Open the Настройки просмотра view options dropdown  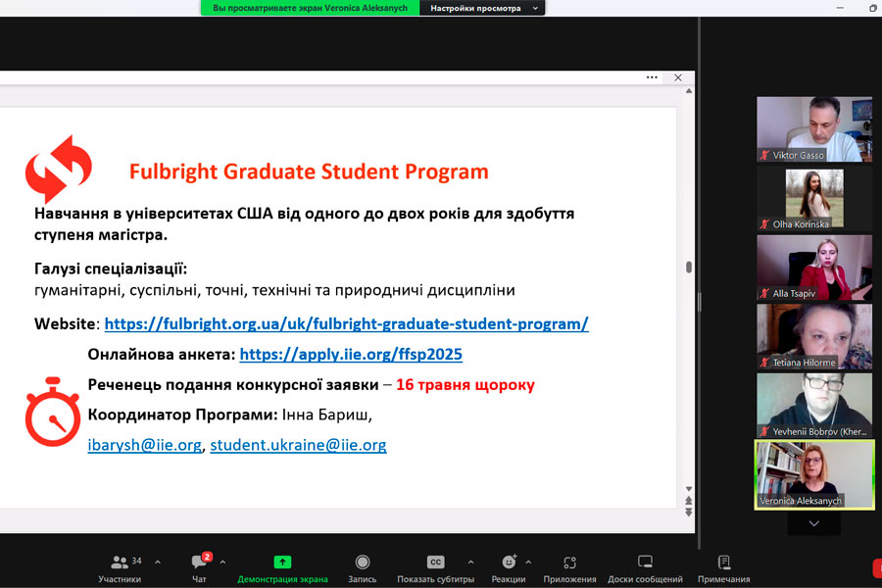482,8
